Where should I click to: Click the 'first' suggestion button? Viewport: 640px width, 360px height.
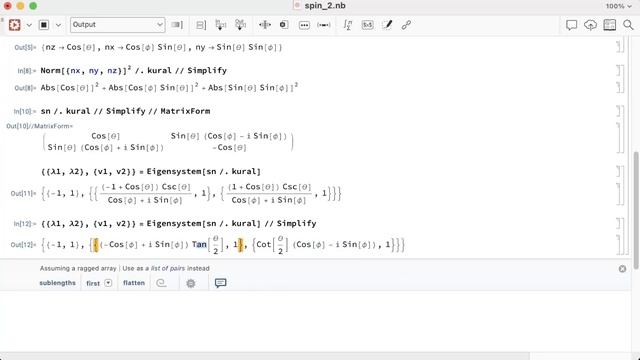click(x=93, y=283)
